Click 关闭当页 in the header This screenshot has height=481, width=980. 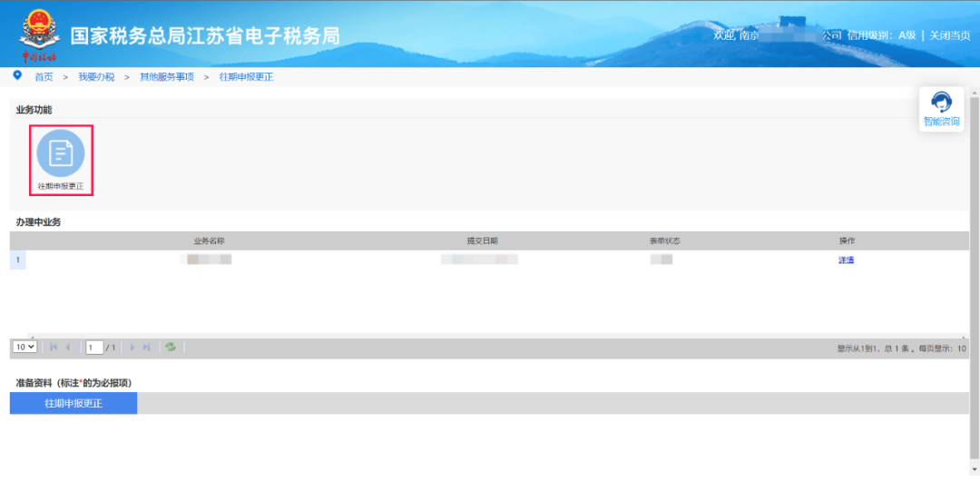949,35
